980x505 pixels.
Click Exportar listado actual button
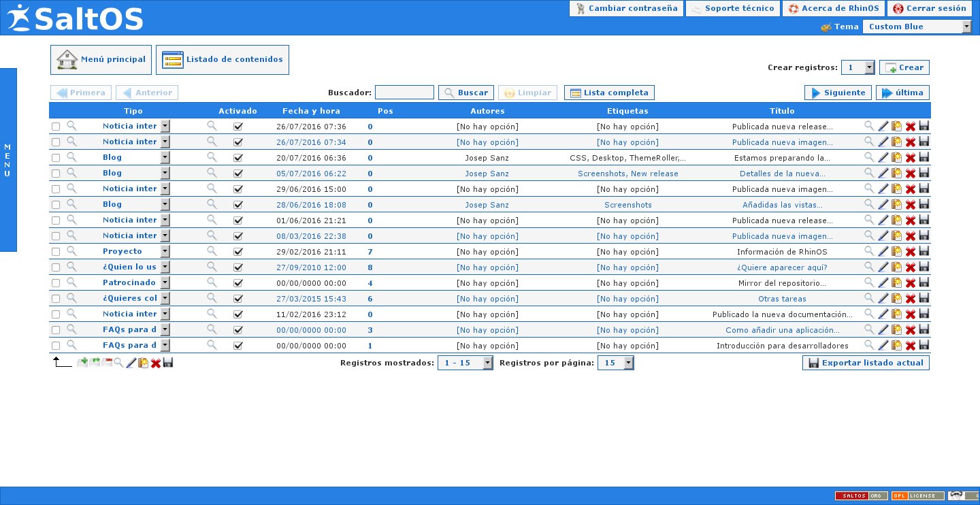[x=866, y=363]
